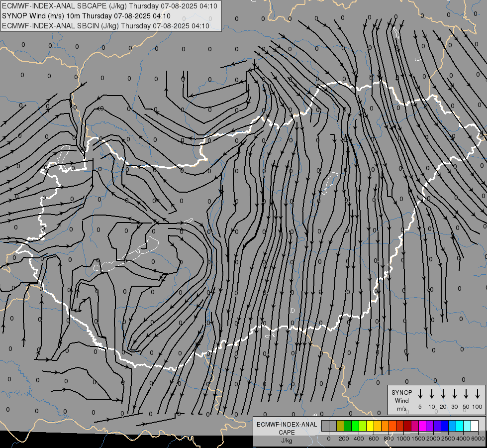The height and width of the screenshot is (448, 487).
Task: Click the 10 m/s value in wind legend
Action: coord(432,407)
